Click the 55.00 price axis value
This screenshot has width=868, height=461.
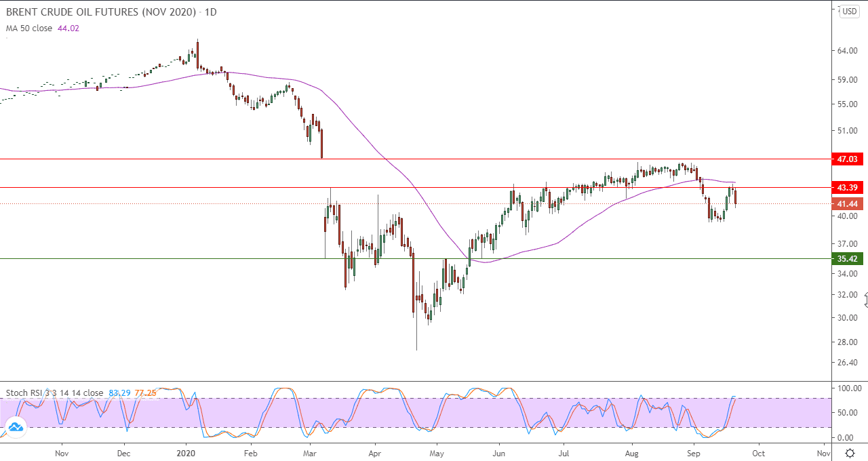tap(848, 104)
